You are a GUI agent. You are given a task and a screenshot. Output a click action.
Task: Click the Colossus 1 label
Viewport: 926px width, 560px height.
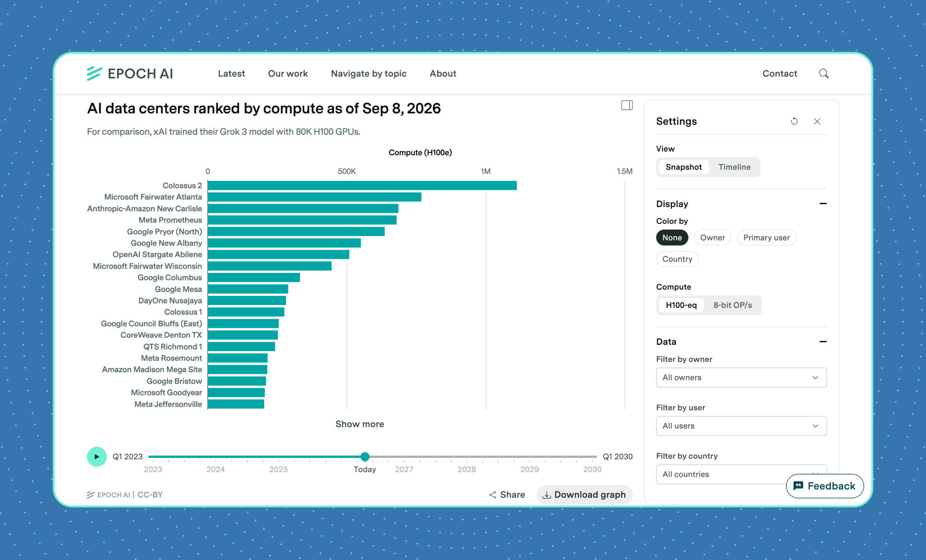coord(183,312)
